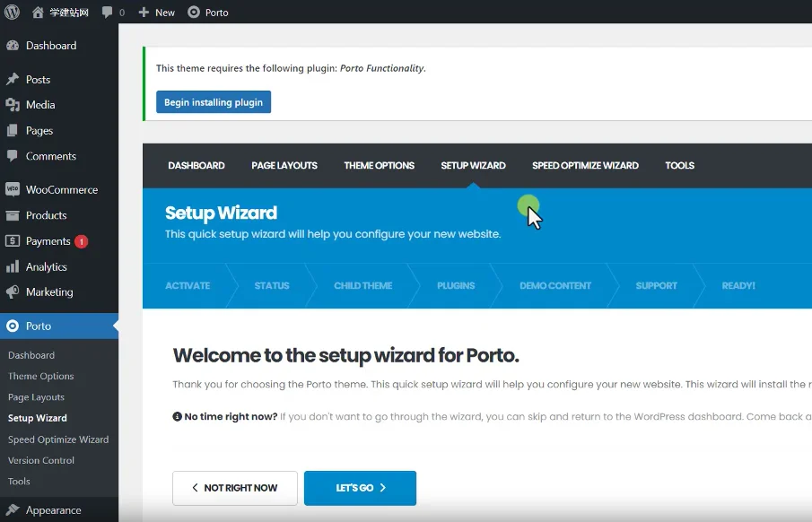Open the WordPress logo menu
This screenshot has width=812, height=522.
point(12,12)
